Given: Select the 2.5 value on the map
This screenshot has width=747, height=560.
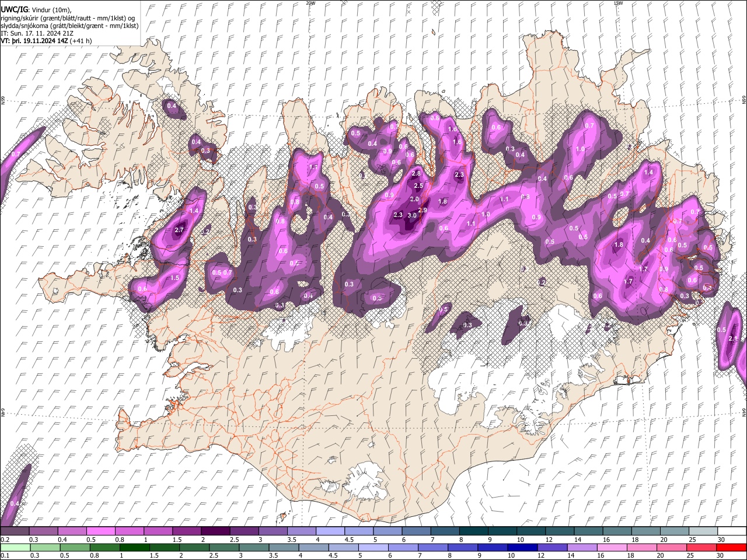Looking at the screenshot, I should pos(418,186).
